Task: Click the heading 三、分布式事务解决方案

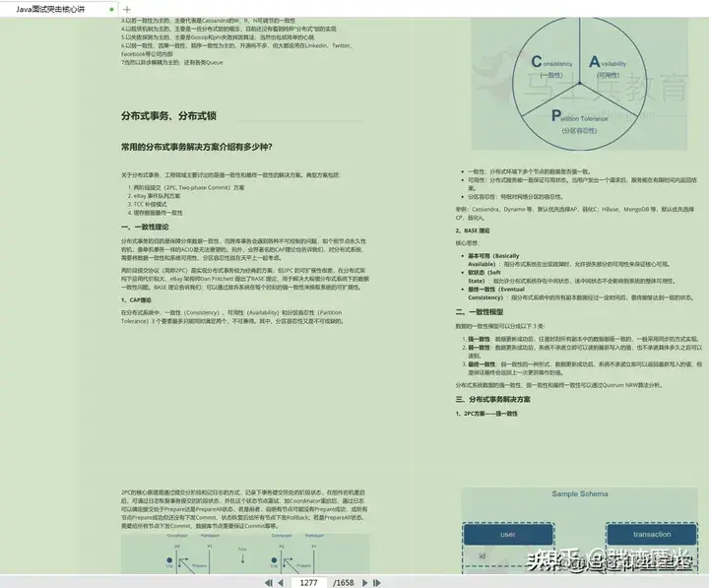Action: coord(493,399)
